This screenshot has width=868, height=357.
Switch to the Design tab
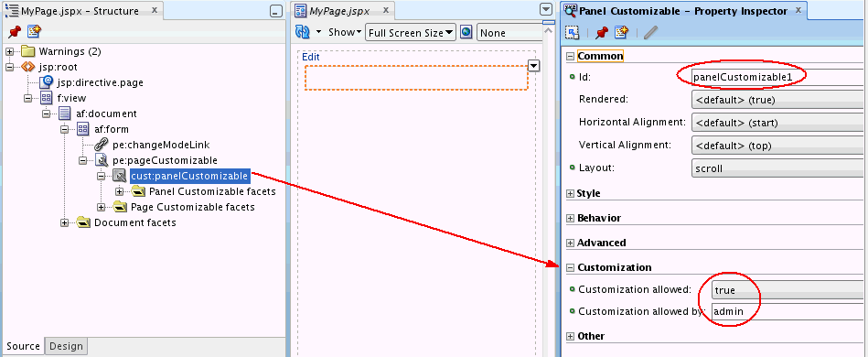[67, 346]
